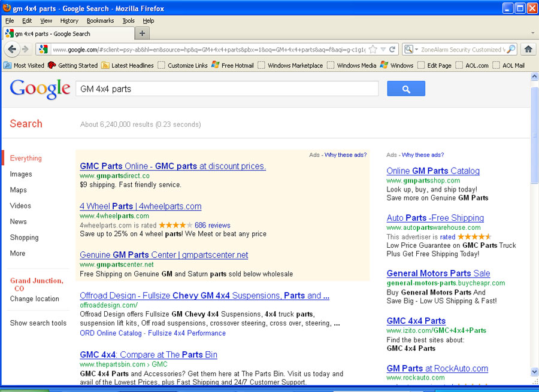
Task: Click the rated link for autopartswarehouse
Action: tap(447, 237)
